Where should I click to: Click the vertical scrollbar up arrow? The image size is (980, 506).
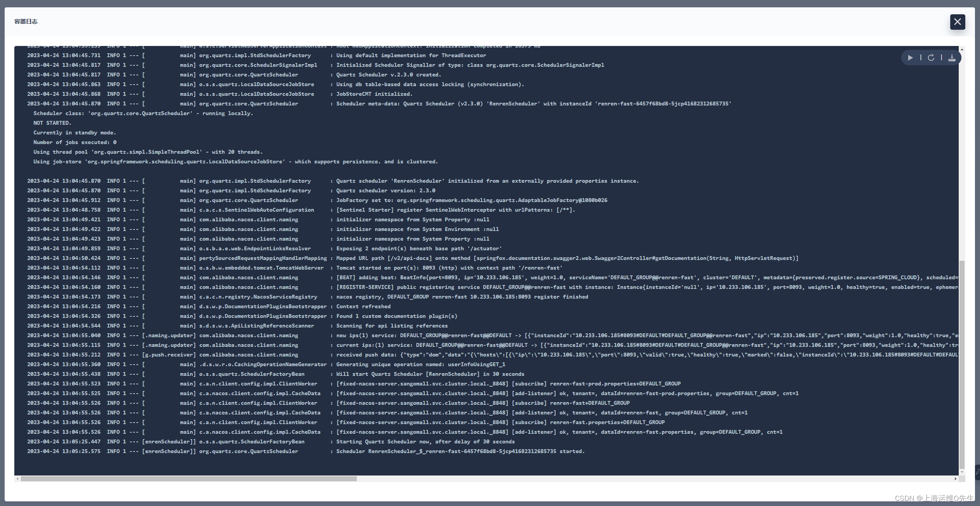[962, 49]
